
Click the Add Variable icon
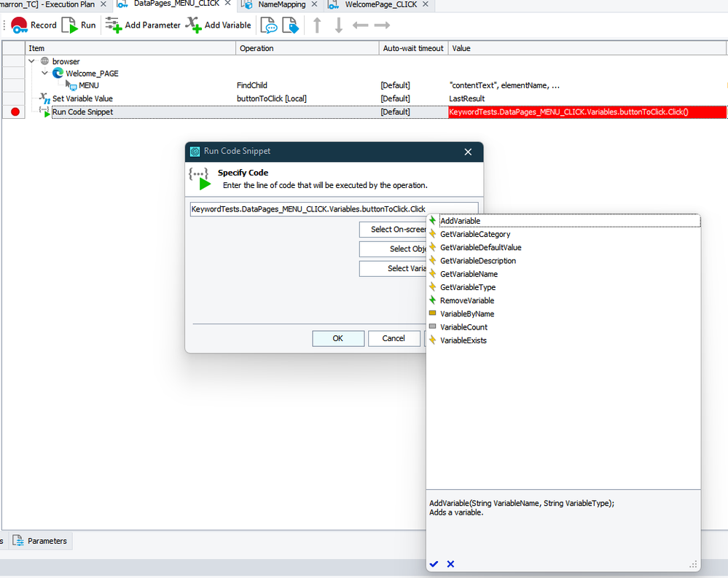(x=194, y=25)
